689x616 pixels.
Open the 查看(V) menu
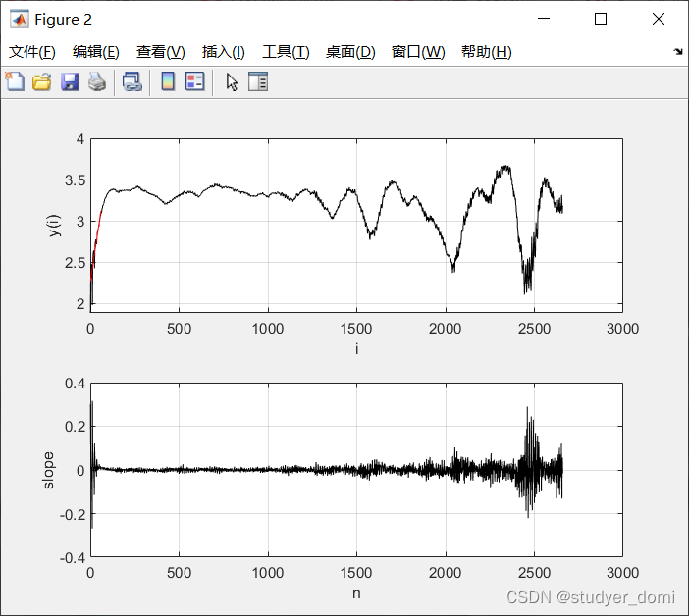(x=160, y=52)
